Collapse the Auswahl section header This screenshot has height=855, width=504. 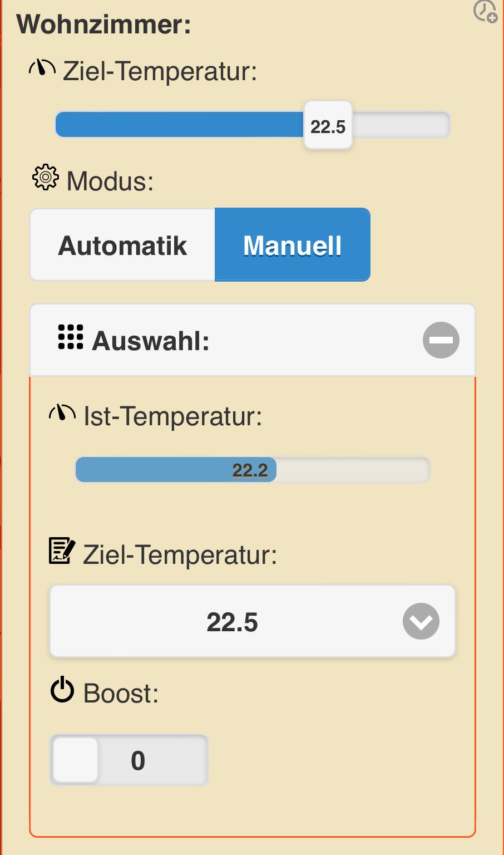(253, 340)
